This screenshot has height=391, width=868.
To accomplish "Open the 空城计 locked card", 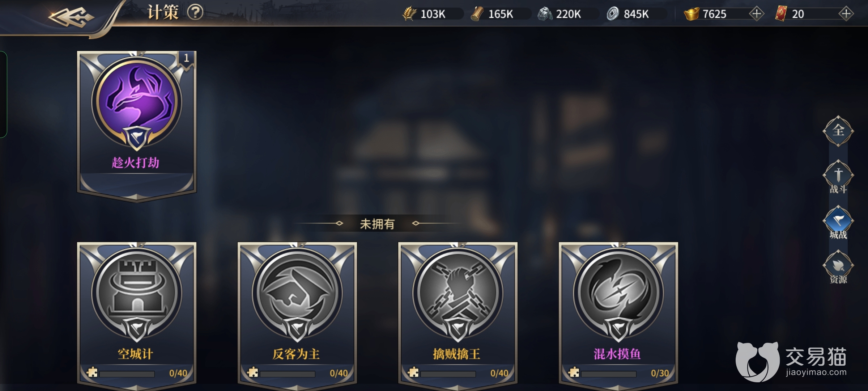I will 136,314.
